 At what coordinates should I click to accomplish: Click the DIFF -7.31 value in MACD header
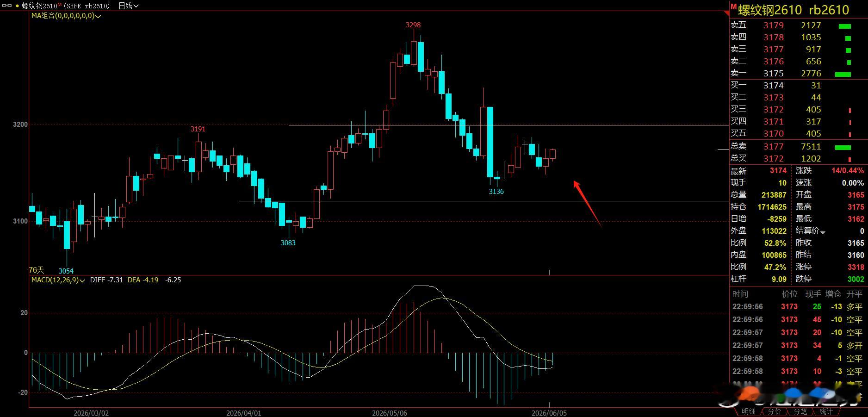[x=106, y=280]
